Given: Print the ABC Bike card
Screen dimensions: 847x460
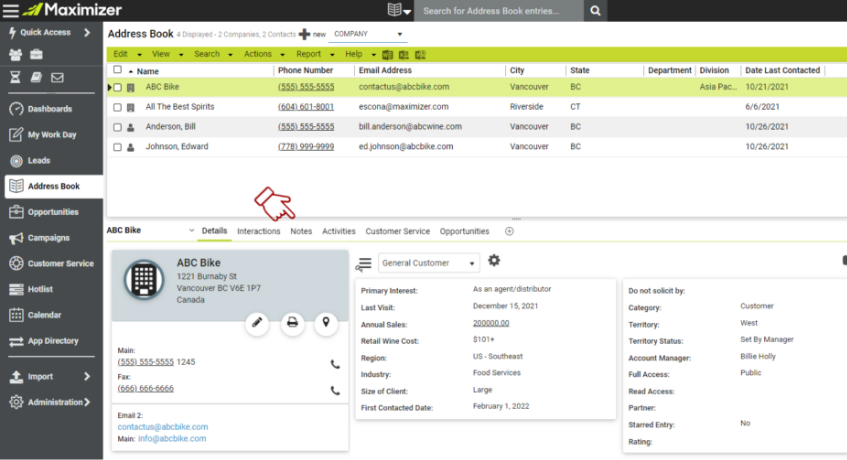Looking at the screenshot, I should pos(292,323).
